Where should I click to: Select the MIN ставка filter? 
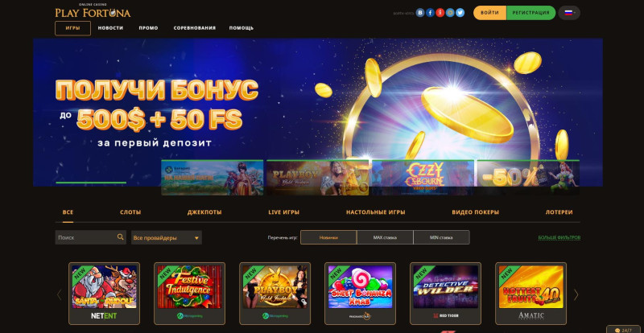point(441,237)
